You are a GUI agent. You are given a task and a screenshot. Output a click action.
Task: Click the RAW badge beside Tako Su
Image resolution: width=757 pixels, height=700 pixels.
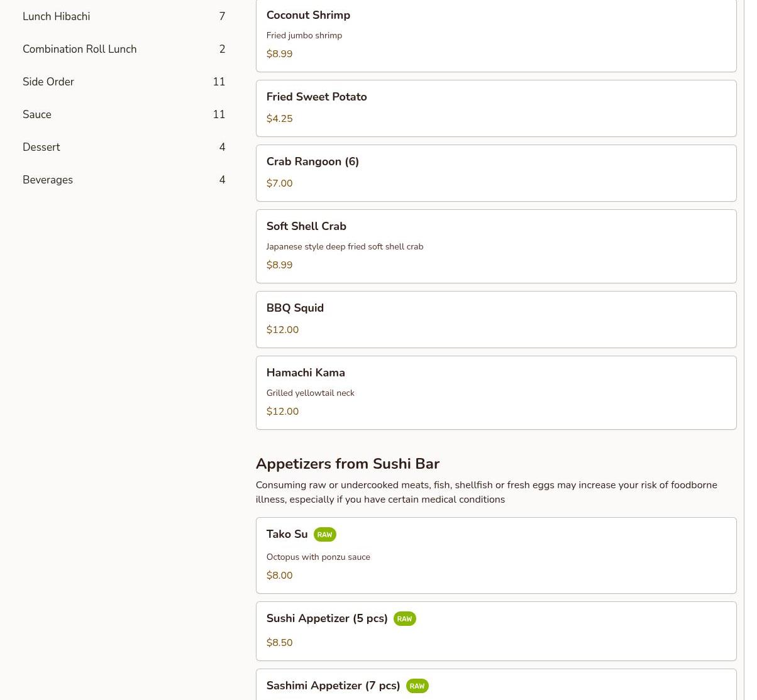tap(324, 535)
